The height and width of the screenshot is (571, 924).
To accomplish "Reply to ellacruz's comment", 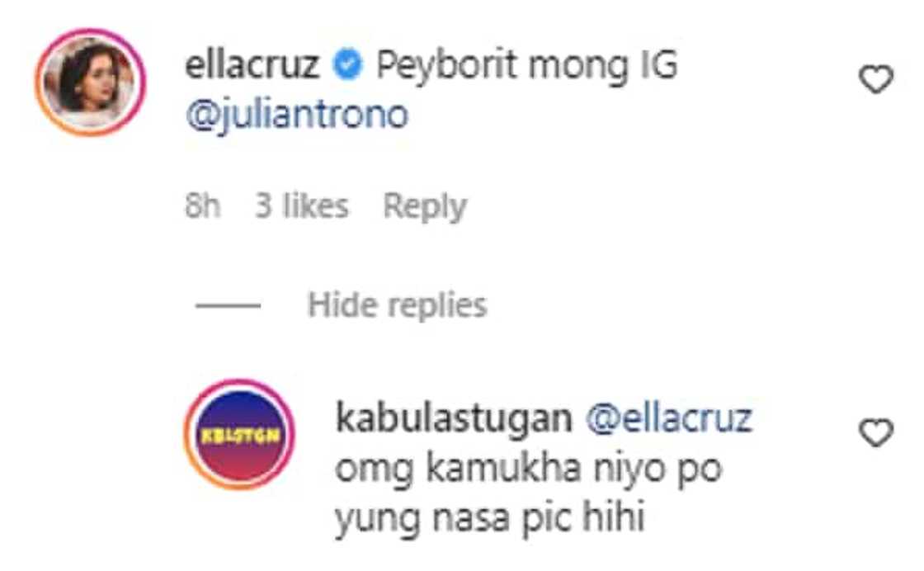I will [425, 206].
